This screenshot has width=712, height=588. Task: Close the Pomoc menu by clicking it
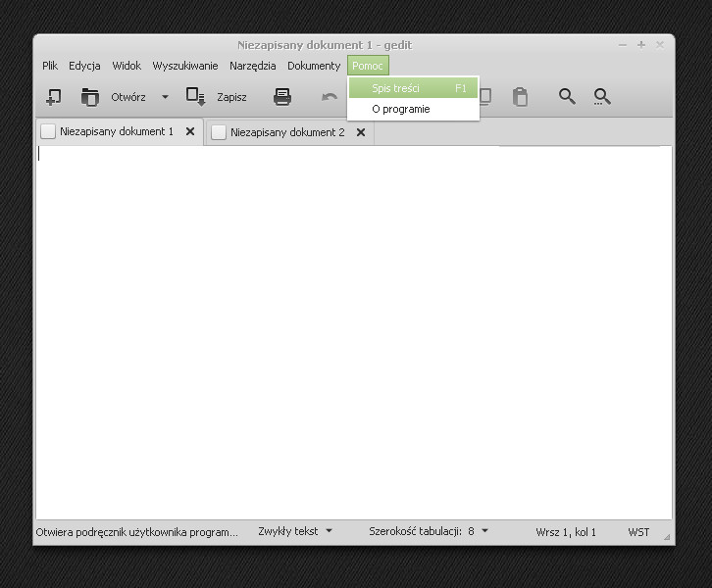pyautogui.click(x=368, y=66)
